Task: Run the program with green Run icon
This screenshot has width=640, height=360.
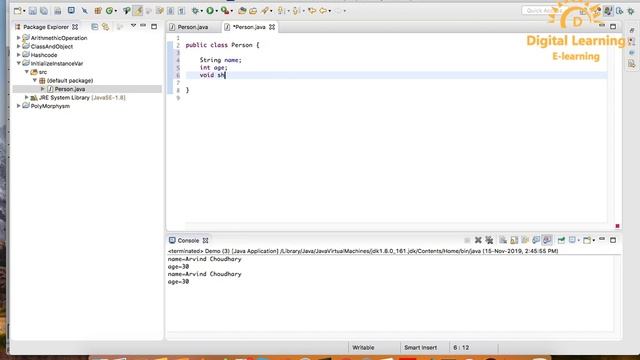Action: tap(210, 11)
